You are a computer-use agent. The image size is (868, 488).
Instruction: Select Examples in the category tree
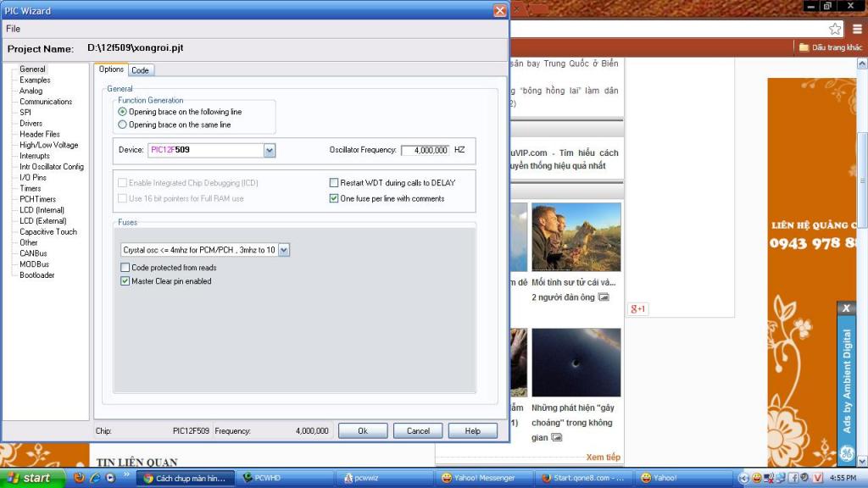(35, 80)
